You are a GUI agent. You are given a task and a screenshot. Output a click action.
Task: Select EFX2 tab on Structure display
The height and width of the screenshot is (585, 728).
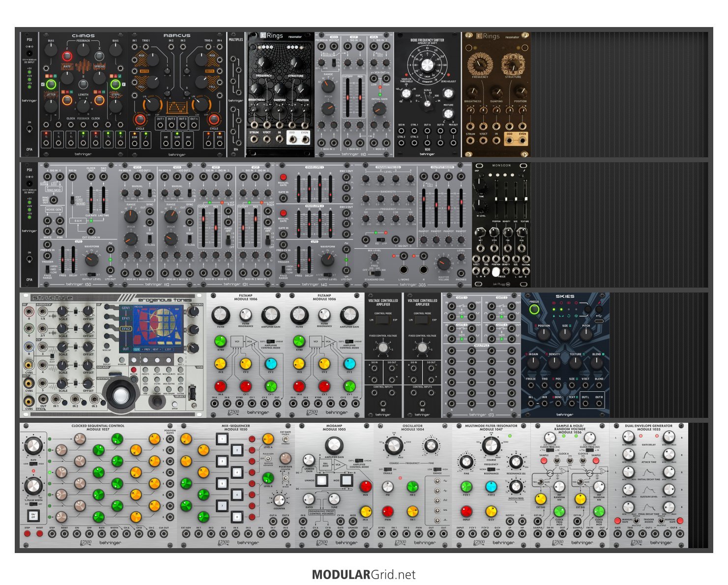[126, 329]
